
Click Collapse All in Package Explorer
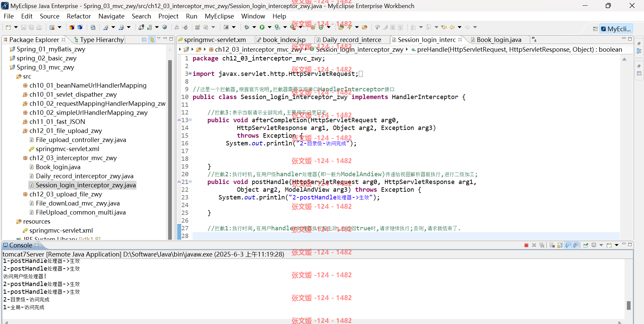[144, 40]
